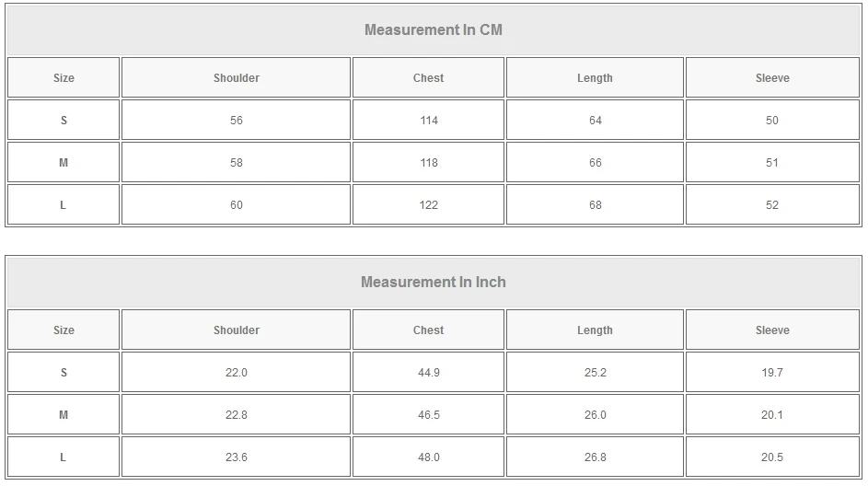The height and width of the screenshot is (486, 868).
Task: Click the chest value 122 cell
Action: click(x=428, y=205)
